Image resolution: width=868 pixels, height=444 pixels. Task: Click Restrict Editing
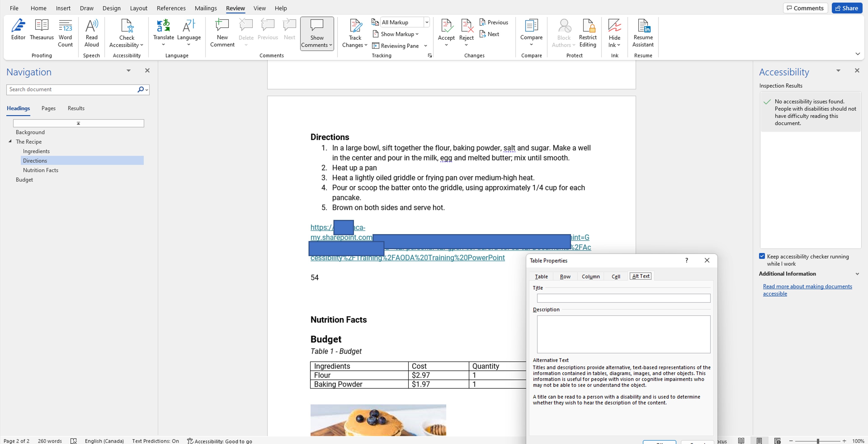[588, 33]
